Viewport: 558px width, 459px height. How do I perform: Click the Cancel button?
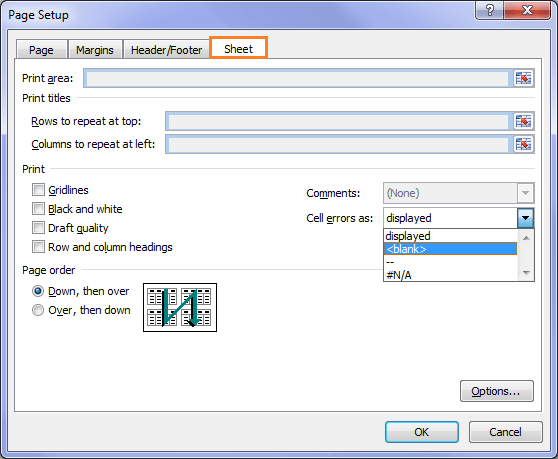pos(506,432)
